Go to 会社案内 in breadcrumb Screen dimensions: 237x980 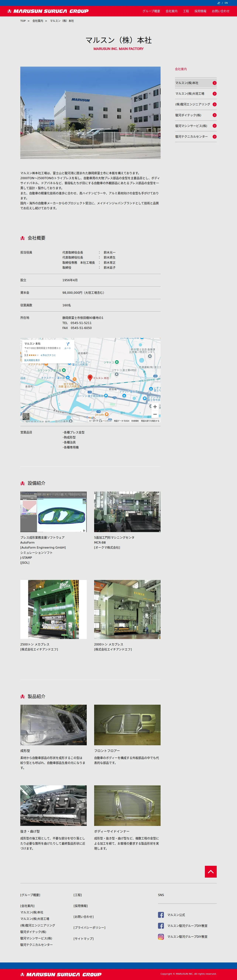pos(38,21)
